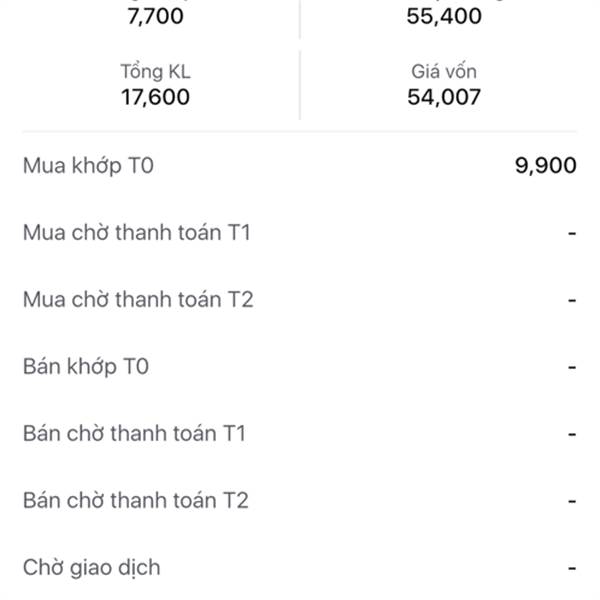600x600 pixels.
Task: Select the 9,900 matched buy value
Action: pos(546,166)
